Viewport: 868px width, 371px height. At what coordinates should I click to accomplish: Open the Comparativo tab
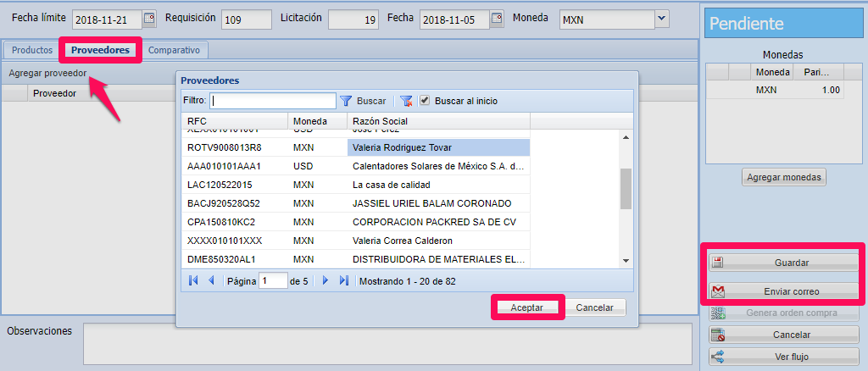pyautogui.click(x=174, y=50)
